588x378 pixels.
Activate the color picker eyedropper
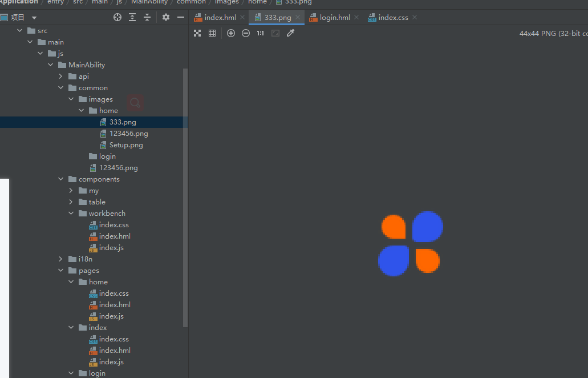[291, 33]
